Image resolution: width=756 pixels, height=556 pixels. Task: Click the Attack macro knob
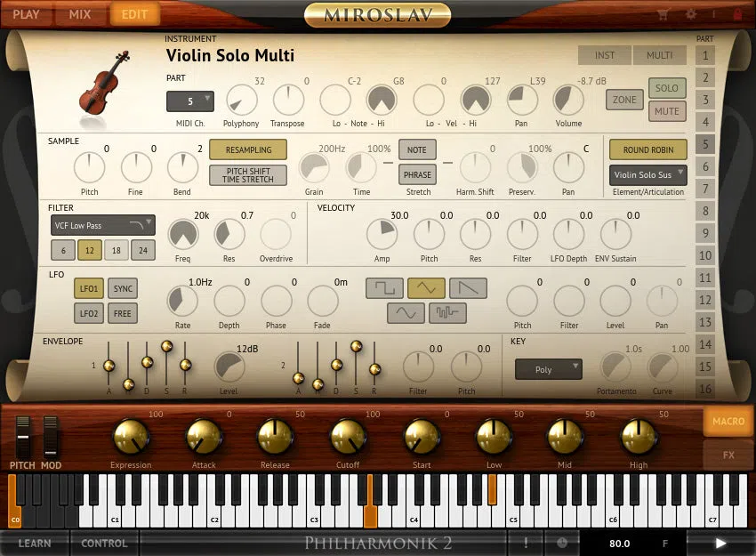pos(204,437)
